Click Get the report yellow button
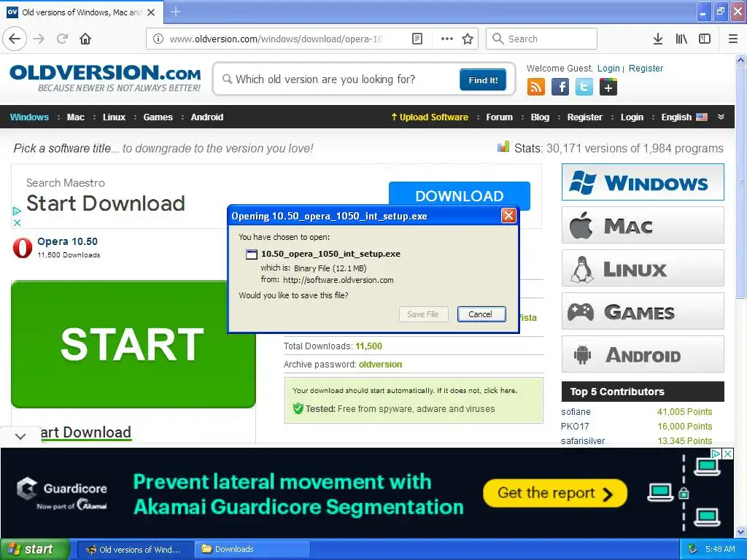Screen dimensions: 747x560 [x=554, y=494]
